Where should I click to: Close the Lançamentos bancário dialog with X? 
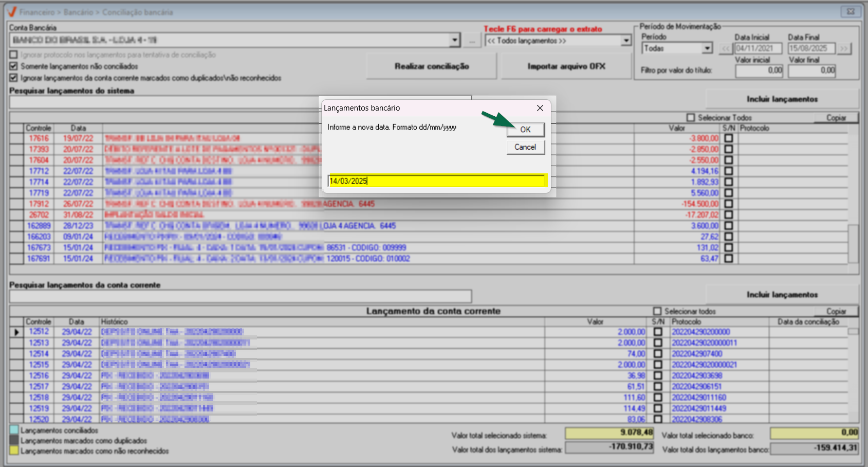pos(540,108)
